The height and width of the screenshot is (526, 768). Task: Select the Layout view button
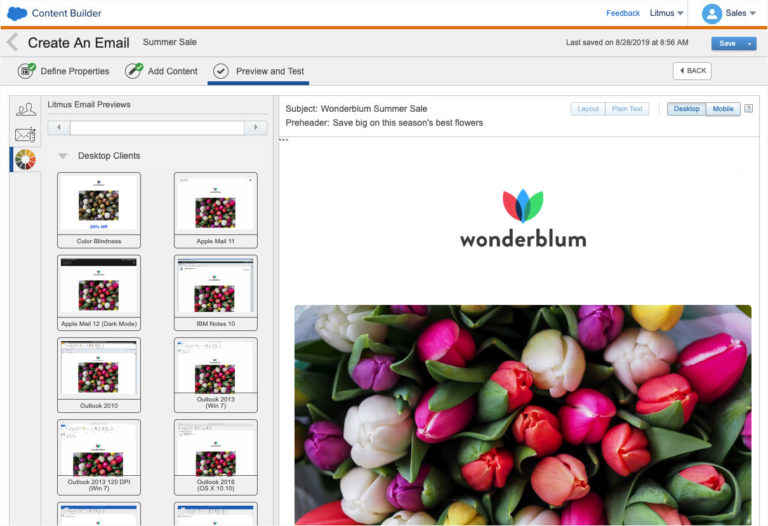pyautogui.click(x=588, y=109)
